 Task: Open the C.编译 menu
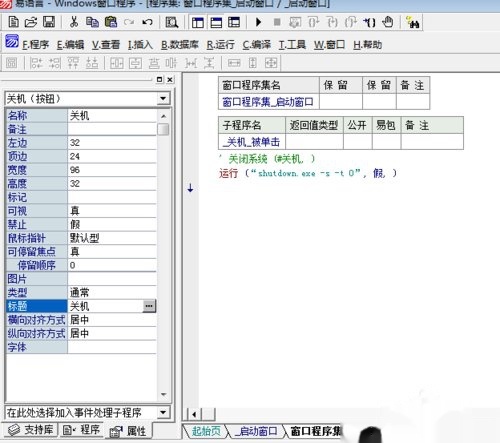(x=257, y=45)
